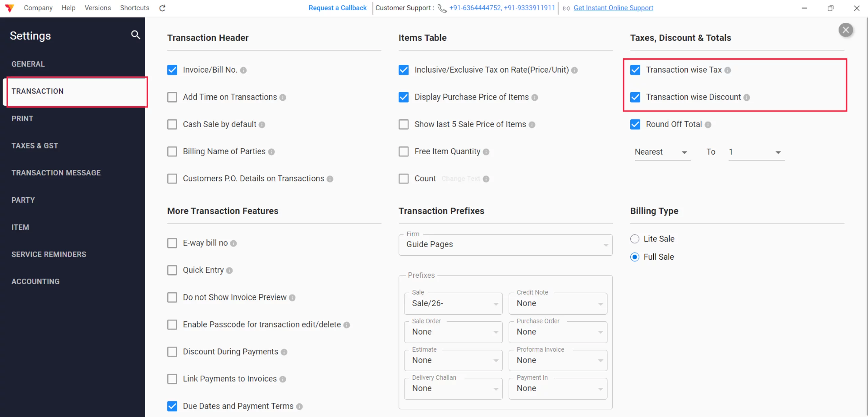This screenshot has width=868, height=417.
Task: Show info for Free Item Quantity
Action: pos(486,152)
